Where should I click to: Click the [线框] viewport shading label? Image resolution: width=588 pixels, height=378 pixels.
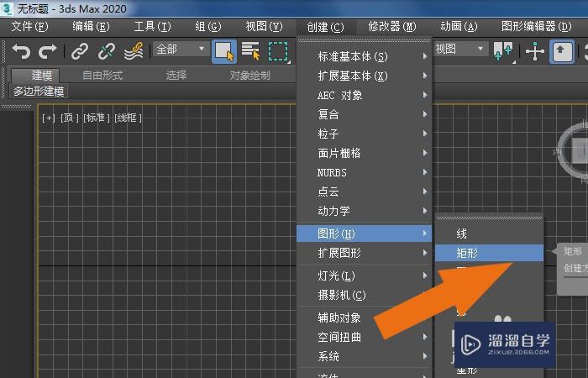click(128, 118)
